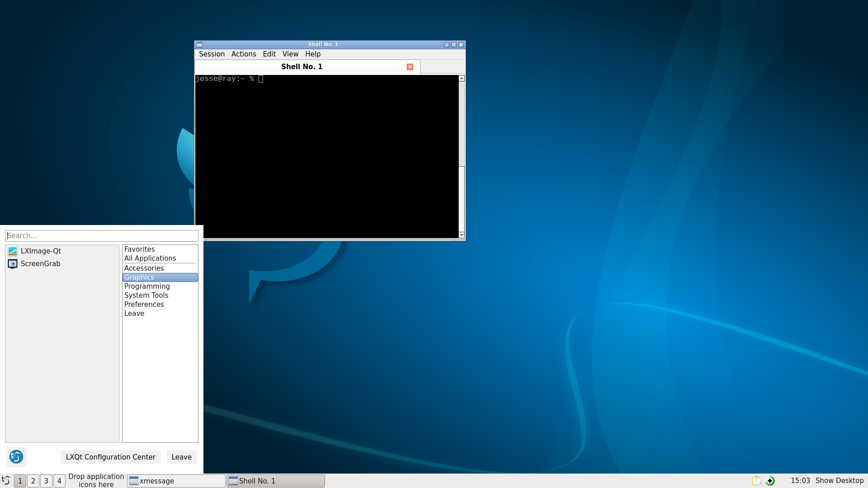
Task: Select the Graphics category
Action: point(160,277)
